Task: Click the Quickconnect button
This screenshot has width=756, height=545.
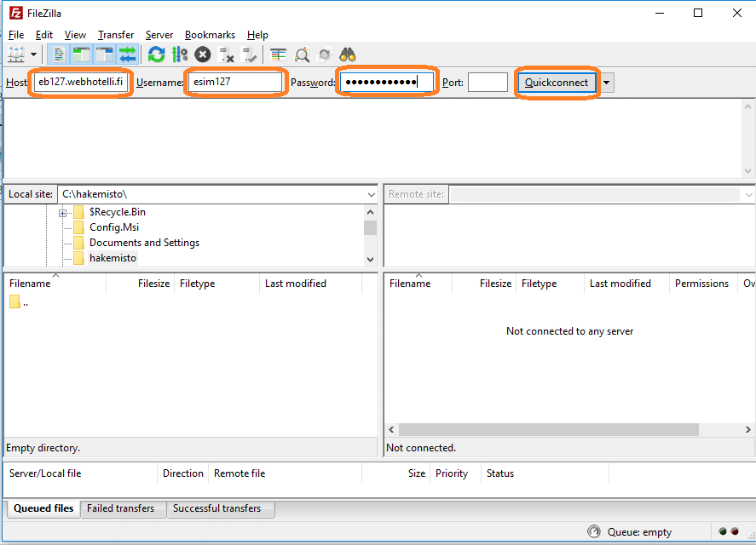Action: pyautogui.click(x=557, y=83)
